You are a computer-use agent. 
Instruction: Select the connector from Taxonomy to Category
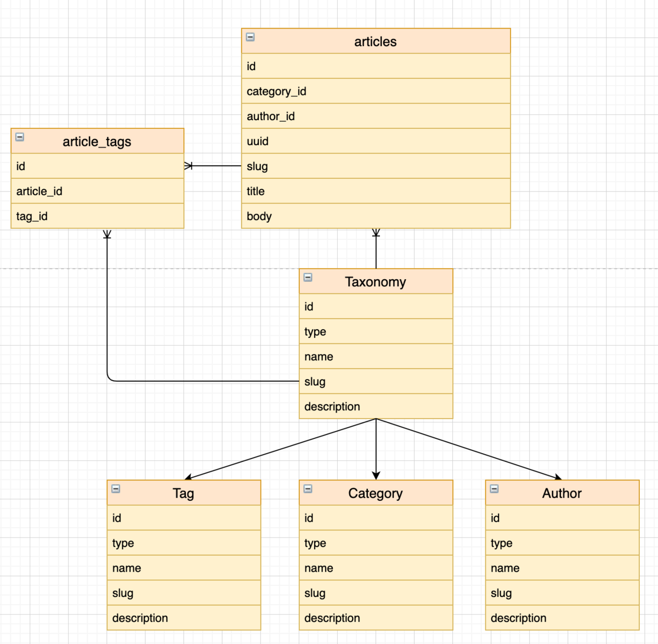click(376, 450)
